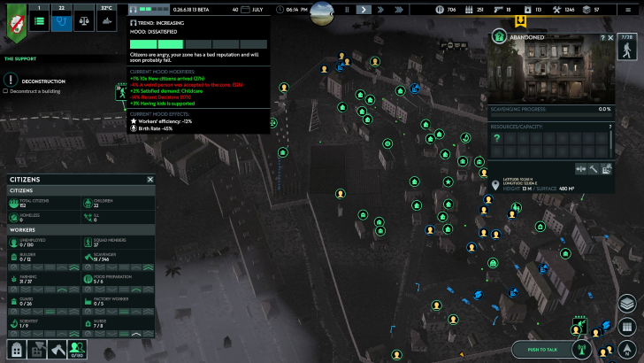Click the medicine resource icon showing 113
The height and width of the screenshot is (363, 644).
point(527,10)
